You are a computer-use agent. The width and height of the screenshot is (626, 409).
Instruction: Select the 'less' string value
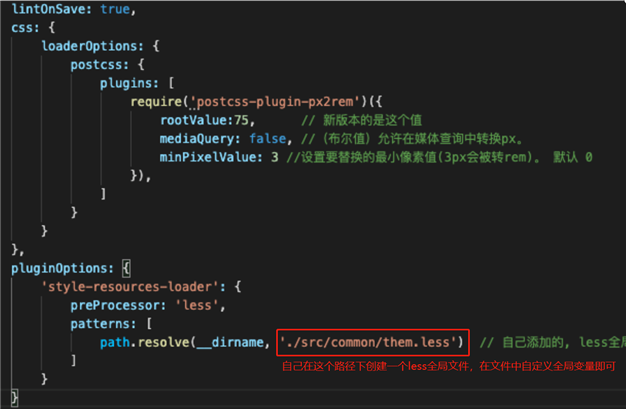click(197, 305)
